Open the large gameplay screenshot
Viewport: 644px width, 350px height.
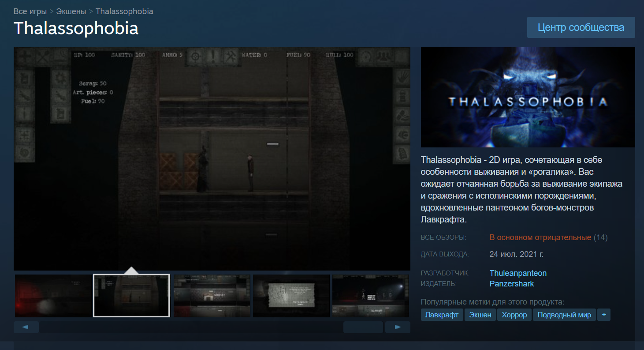212,159
